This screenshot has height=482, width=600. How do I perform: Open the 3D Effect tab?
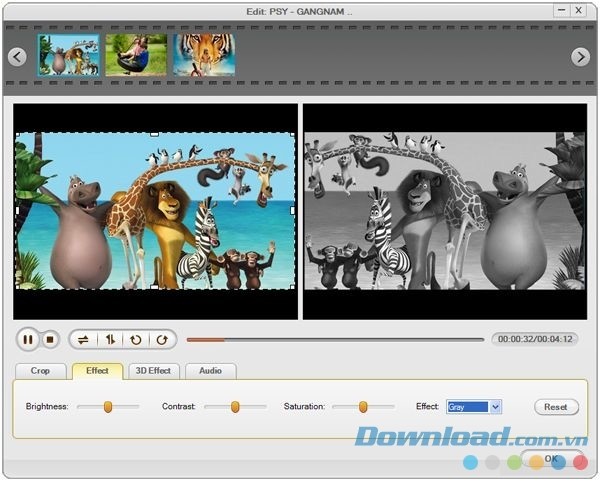(153, 371)
